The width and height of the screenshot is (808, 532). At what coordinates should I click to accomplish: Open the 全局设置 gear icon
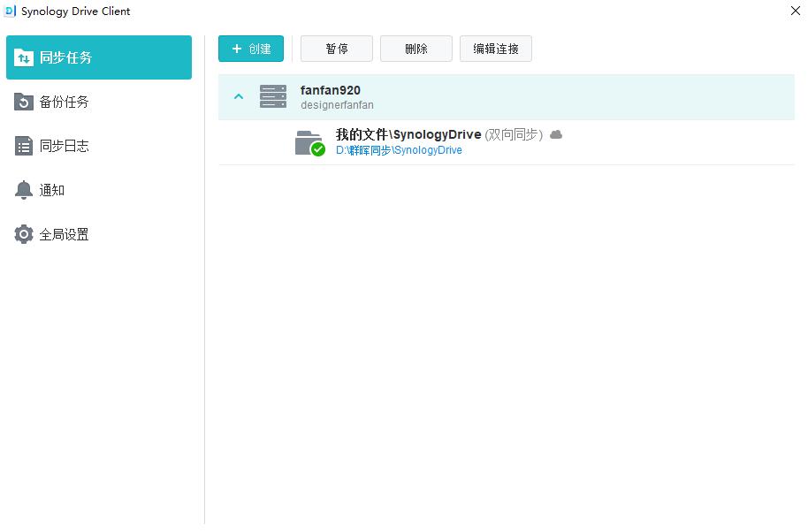point(24,233)
